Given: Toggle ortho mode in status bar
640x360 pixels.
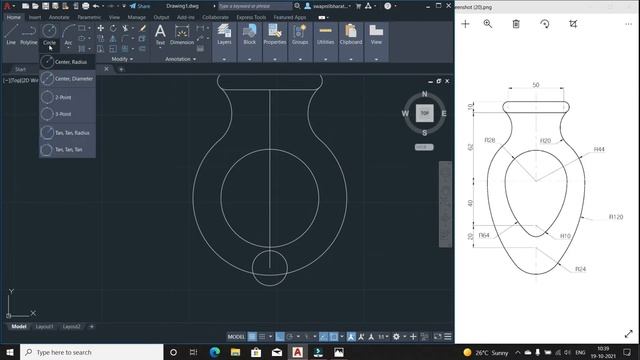Looking at the screenshot, I should (280, 337).
